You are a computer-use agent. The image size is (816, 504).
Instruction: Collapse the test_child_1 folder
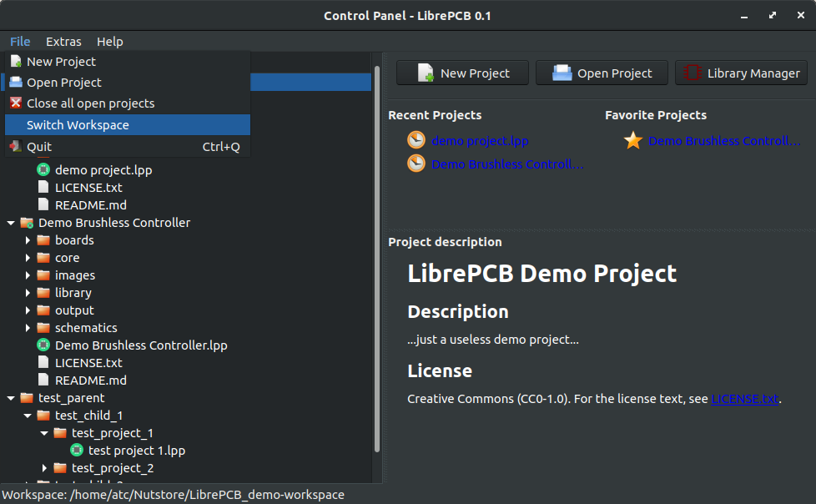[x=28, y=416]
